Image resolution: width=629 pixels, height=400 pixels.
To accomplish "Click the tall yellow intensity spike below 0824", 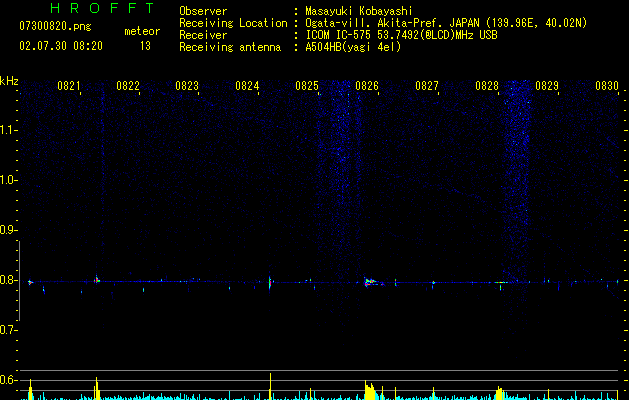I will 270,386.
